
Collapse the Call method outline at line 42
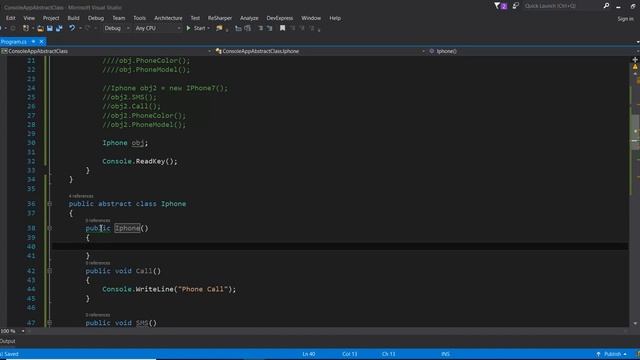click(x=49, y=271)
